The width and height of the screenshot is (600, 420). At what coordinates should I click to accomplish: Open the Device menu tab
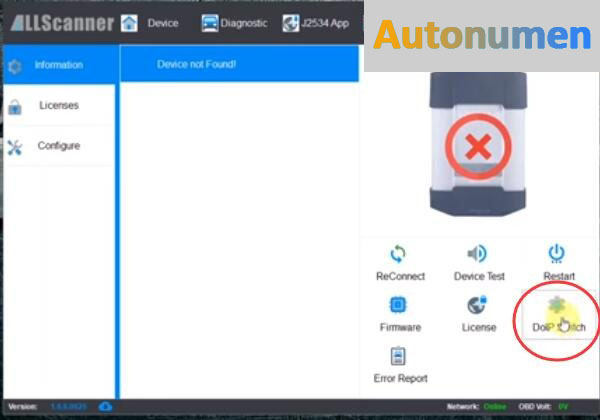163,23
